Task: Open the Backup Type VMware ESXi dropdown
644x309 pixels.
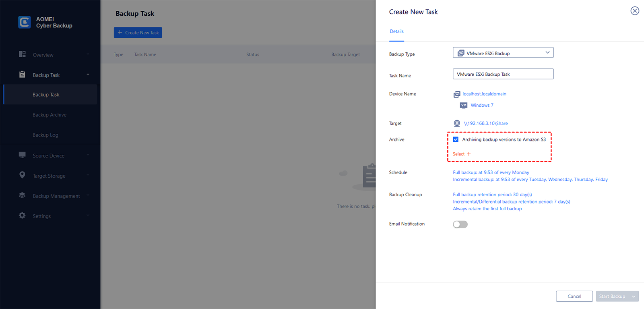Action: 503,53
